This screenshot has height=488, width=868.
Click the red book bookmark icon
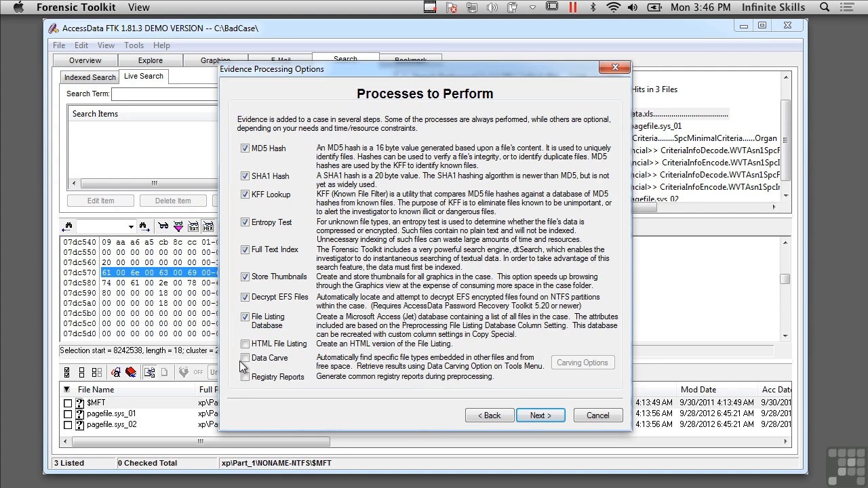click(x=131, y=372)
